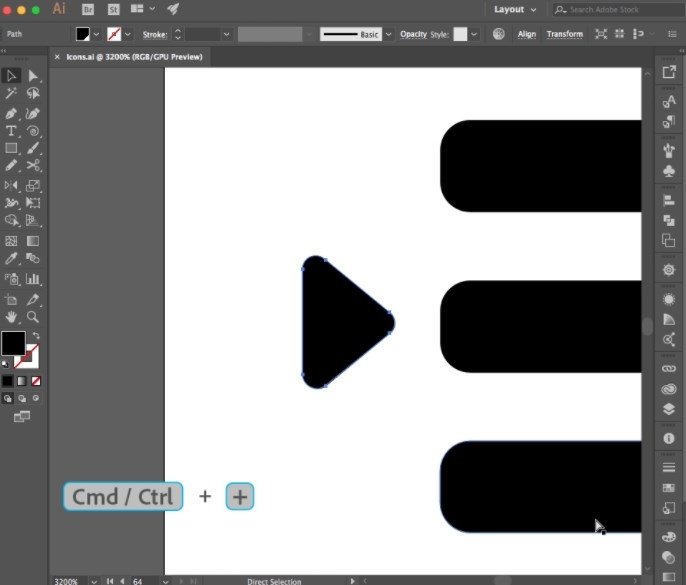Select the Spiral tool

tap(33, 131)
